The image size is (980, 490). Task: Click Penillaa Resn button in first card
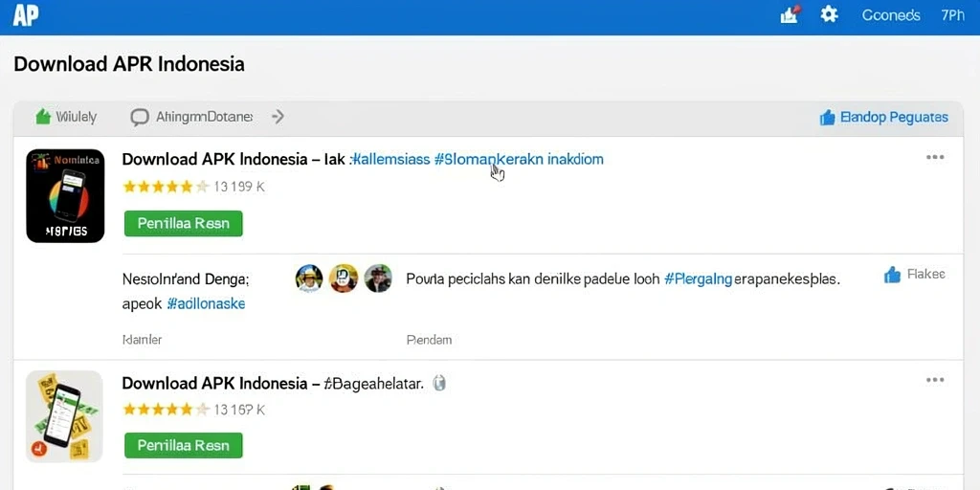tap(183, 223)
